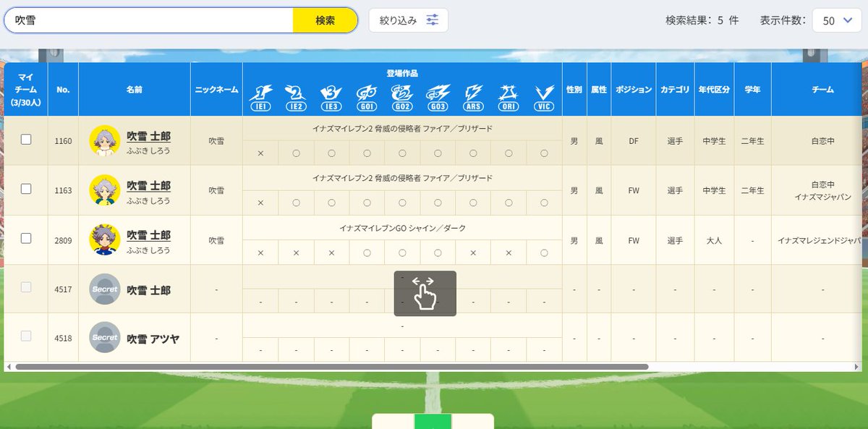Click the avatar of player No. 1163
Image resolution: width=868 pixels, height=429 pixels.
coord(105,190)
